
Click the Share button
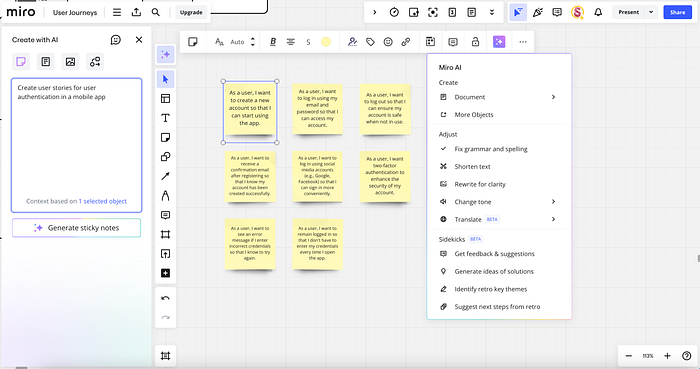(677, 12)
